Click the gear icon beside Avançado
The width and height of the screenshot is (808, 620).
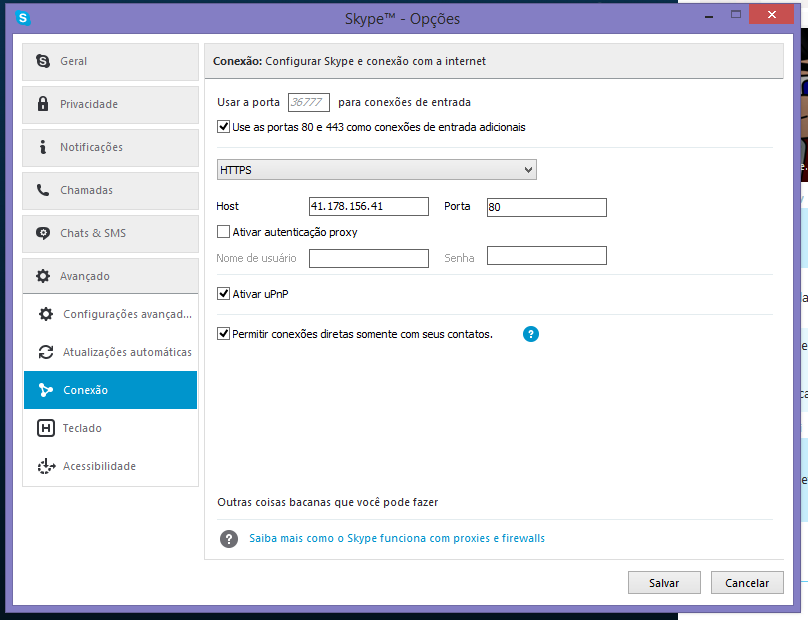tap(43, 276)
